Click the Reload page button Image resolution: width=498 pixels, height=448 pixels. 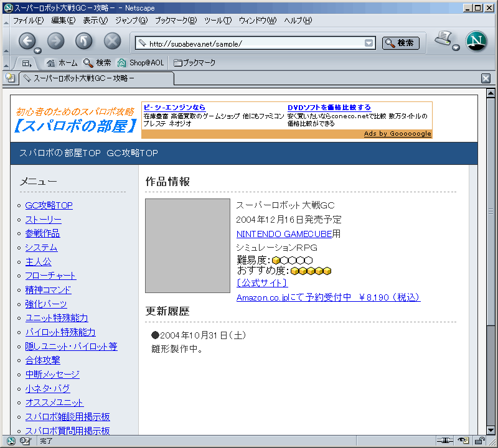click(x=84, y=41)
